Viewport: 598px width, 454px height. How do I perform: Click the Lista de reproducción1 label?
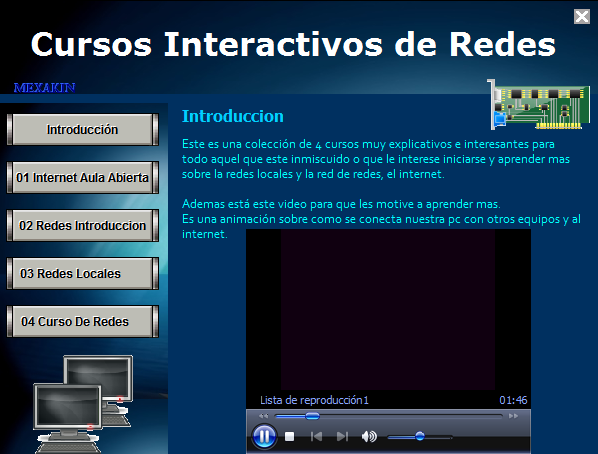tap(314, 400)
